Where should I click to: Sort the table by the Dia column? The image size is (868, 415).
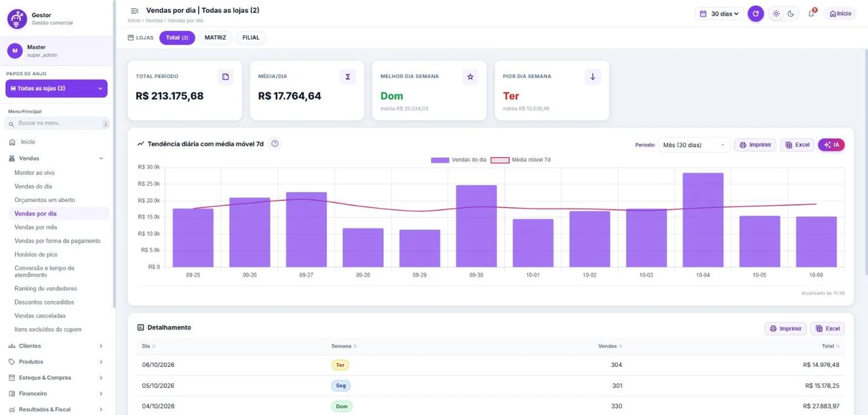149,347
